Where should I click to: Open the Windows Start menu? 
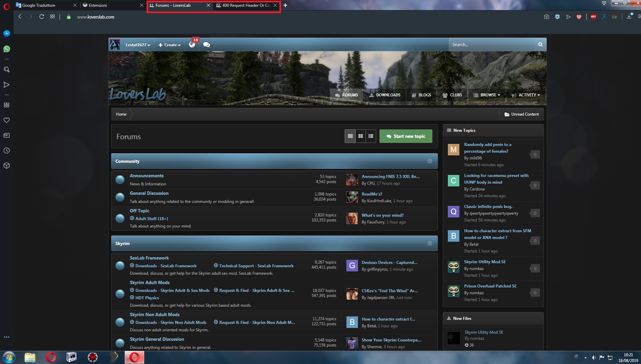[x=9, y=357]
